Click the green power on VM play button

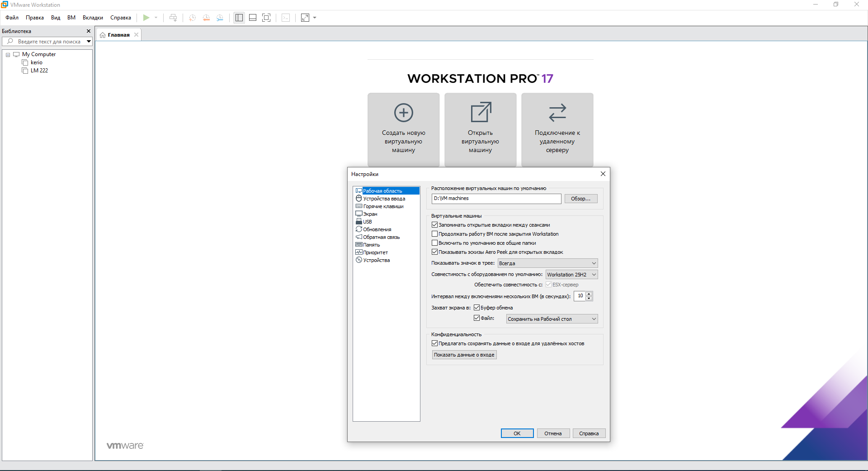coord(146,18)
